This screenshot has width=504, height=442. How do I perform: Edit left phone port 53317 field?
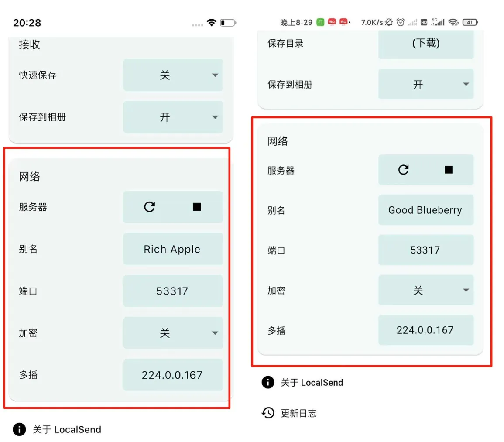point(173,291)
